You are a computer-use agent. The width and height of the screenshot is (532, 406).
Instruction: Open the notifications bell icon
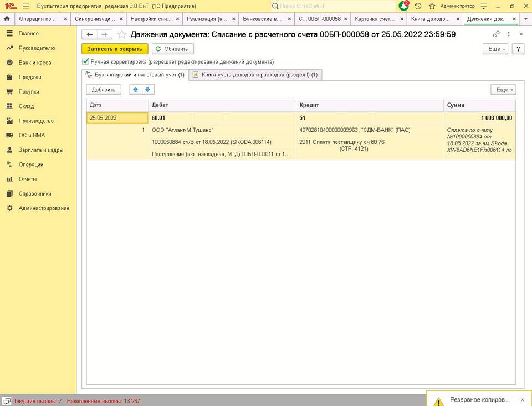(404, 6)
